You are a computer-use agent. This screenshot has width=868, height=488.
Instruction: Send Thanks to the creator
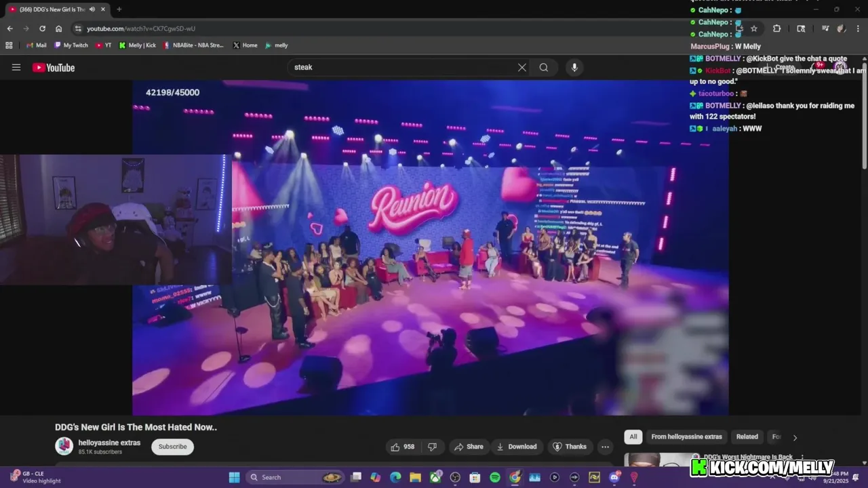click(x=570, y=447)
